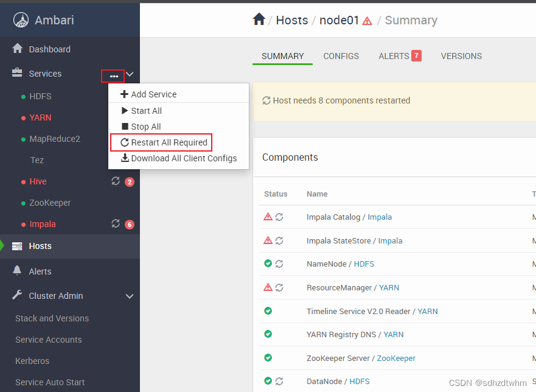536x392 pixels.
Task: Open the VERSIONS tab
Action: [x=461, y=56]
